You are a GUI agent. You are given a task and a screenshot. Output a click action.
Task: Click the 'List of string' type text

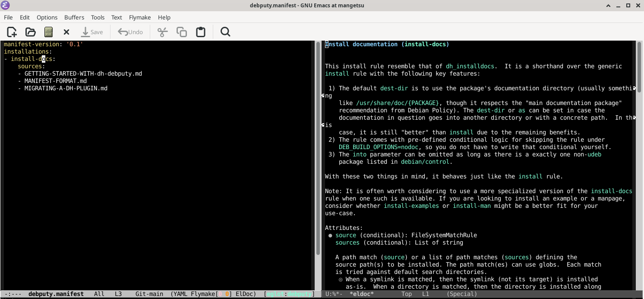click(439, 242)
